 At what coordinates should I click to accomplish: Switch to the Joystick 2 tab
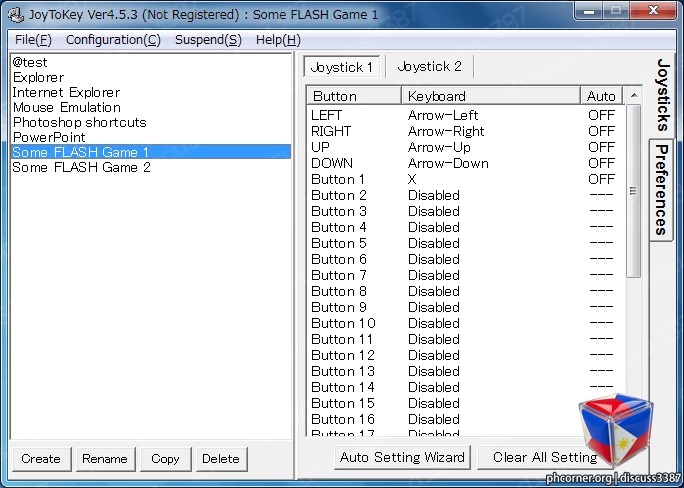point(429,66)
